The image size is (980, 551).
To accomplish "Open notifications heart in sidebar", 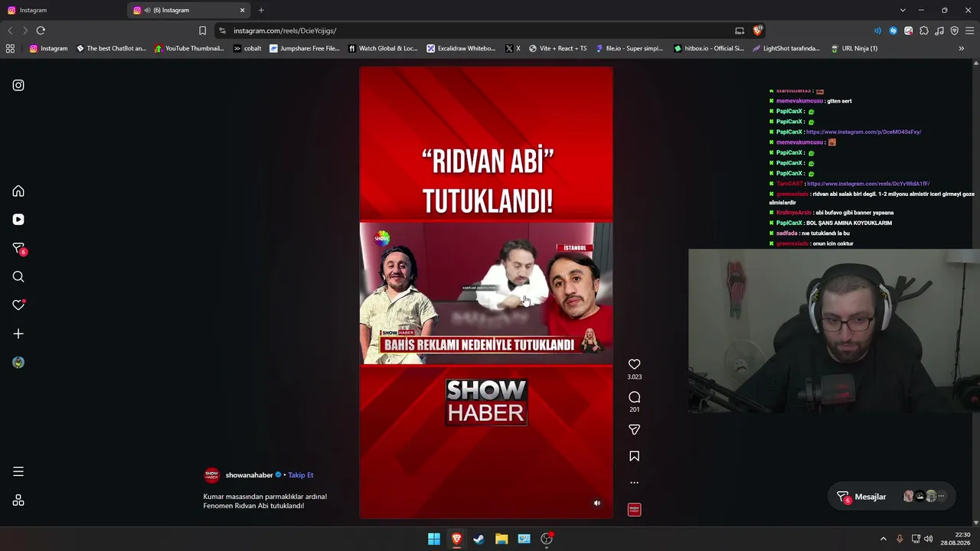I will click(x=18, y=305).
